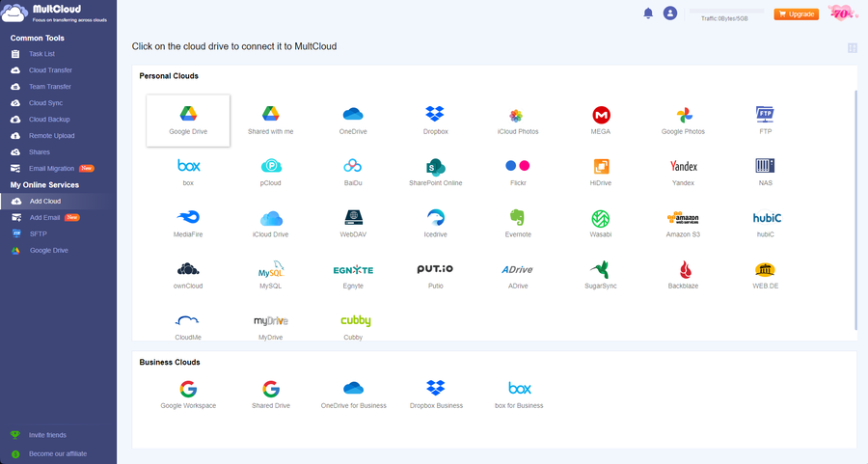The image size is (868, 464).
Task: Connect Yandex cloud
Action: (683, 172)
